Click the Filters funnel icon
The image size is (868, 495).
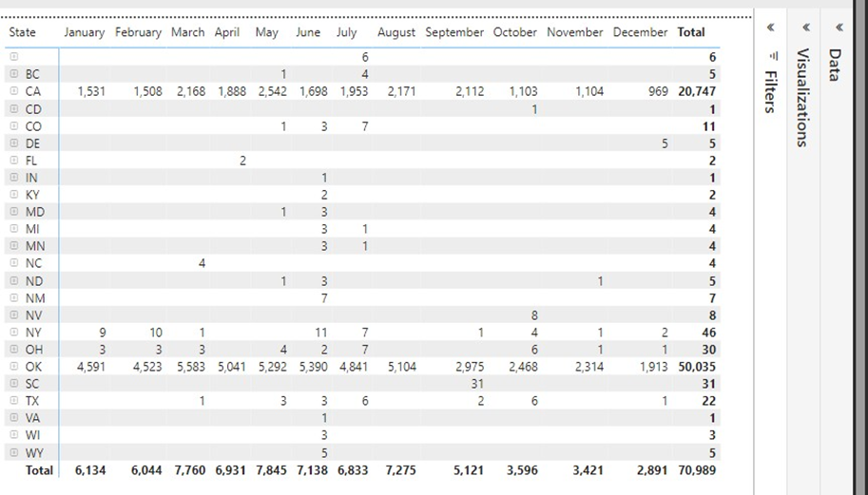774,56
